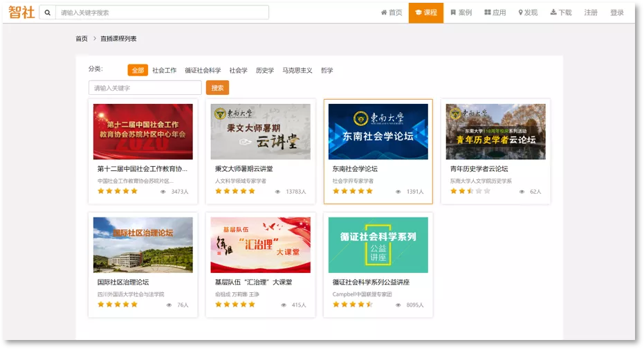Click course title 秉文大师暑期云讲堂
Viewport: 644px width, 349px height.
coord(243,169)
